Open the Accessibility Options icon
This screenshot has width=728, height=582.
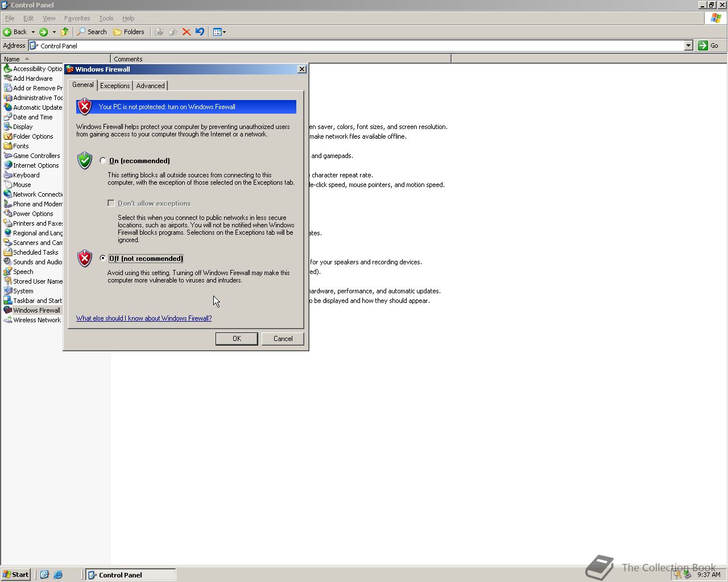8,69
